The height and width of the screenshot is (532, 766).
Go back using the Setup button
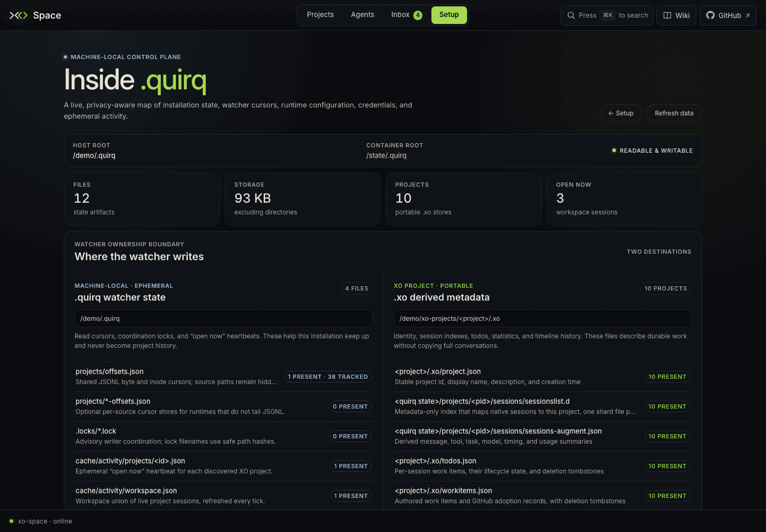point(621,113)
